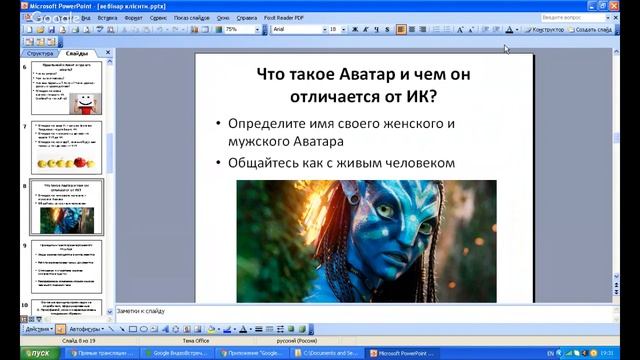Click the Undo arrow icon
Image resolution: width=640 pixels, height=360 pixels.
point(160,29)
